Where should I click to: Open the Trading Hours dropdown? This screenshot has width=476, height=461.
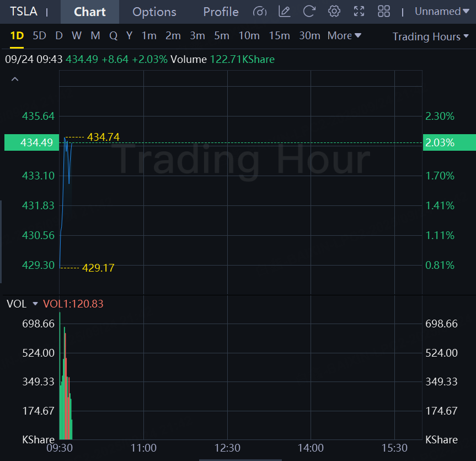[x=430, y=36]
